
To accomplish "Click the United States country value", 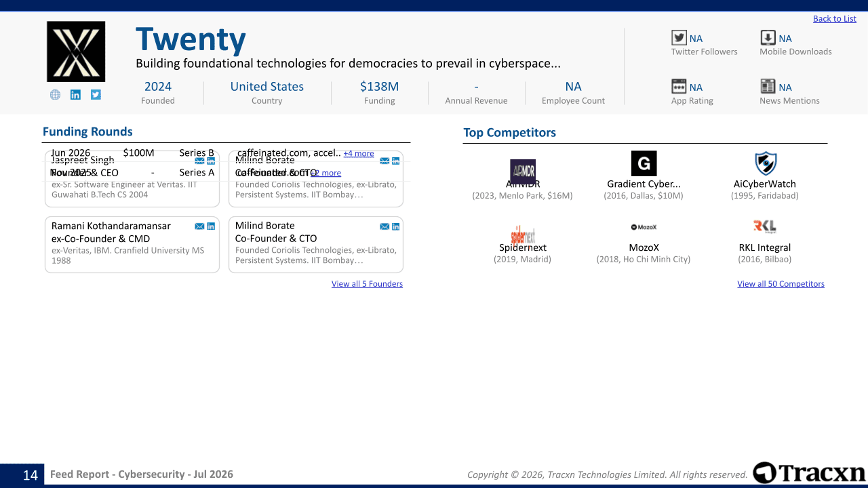I will click(267, 86).
